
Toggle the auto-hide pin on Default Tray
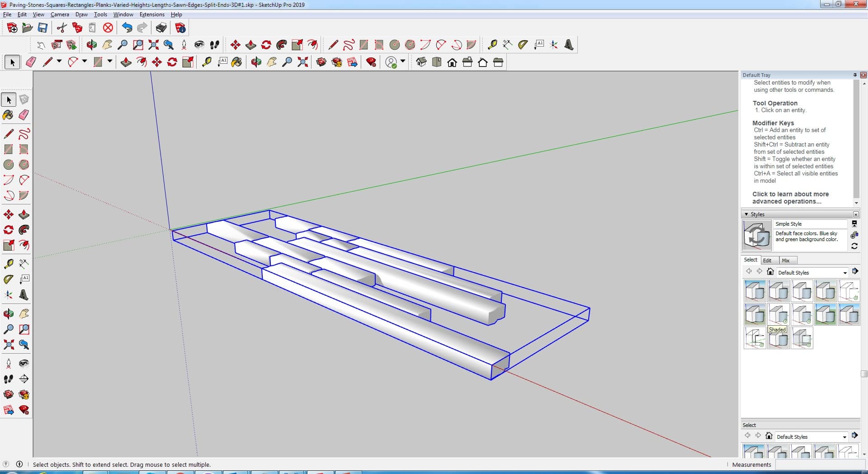(855, 75)
